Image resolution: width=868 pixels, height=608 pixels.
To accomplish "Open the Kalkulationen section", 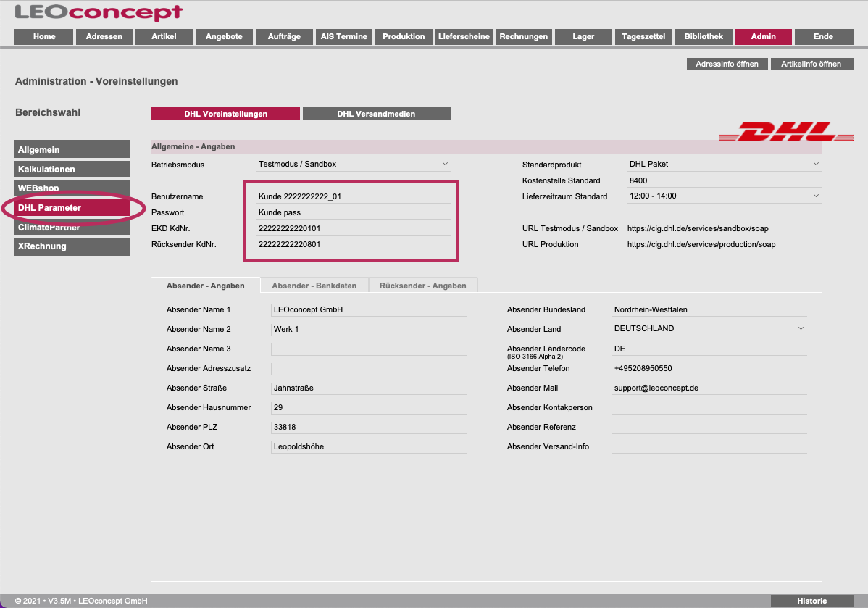I will (x=72, y=169).
